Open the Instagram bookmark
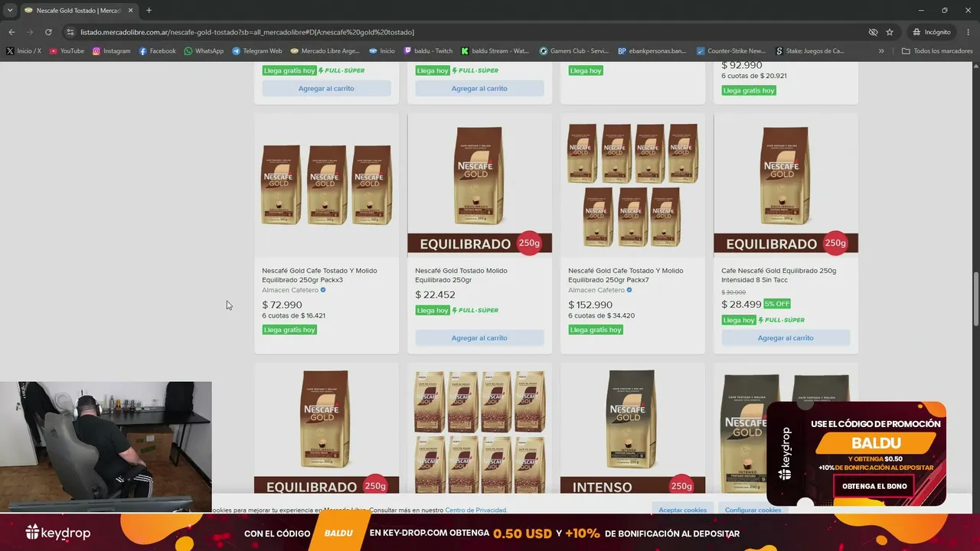The image size is (980, 551). [112, 51]
